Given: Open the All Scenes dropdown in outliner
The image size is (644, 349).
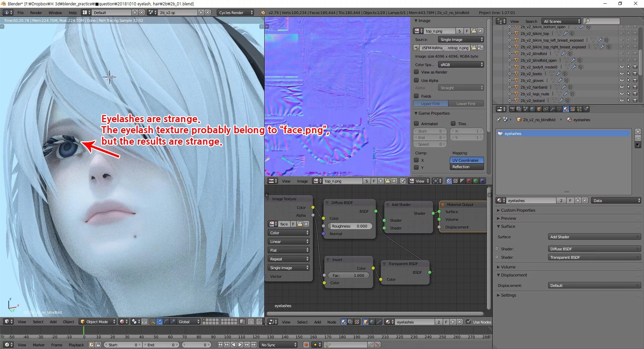Looking at the screenshot, I should [561, 21].
